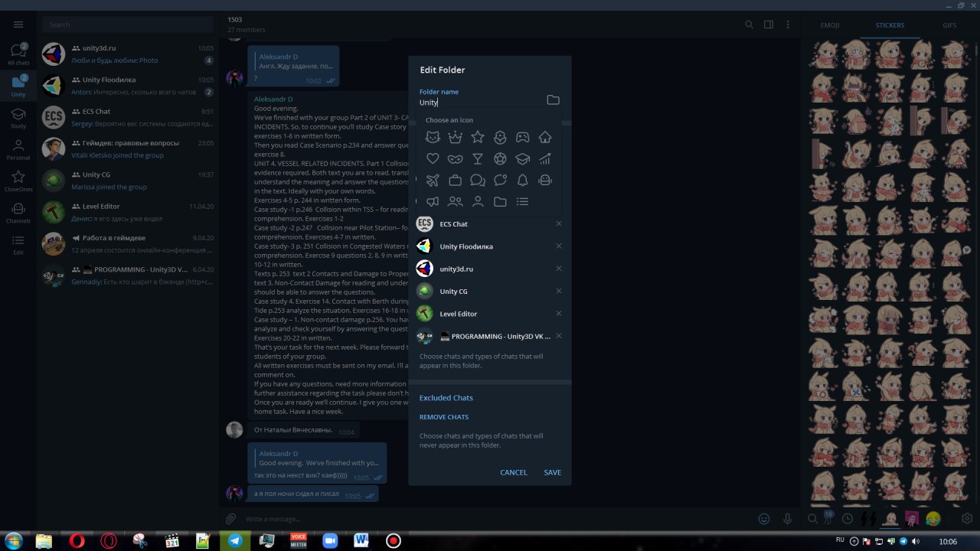Cancel the Edit Folder dialog
This screenshot has height=551, width=980.
pyautogui.click(x=514, y=472)
